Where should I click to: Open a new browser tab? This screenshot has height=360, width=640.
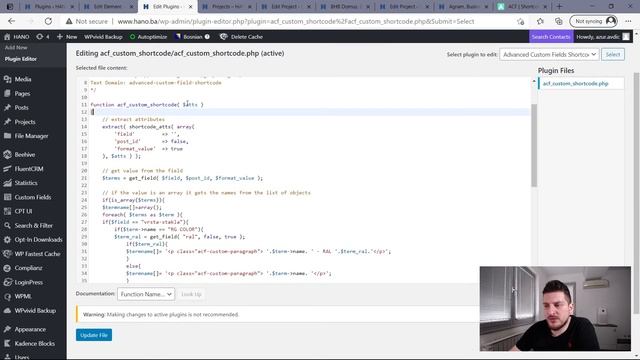coord(560,7)
